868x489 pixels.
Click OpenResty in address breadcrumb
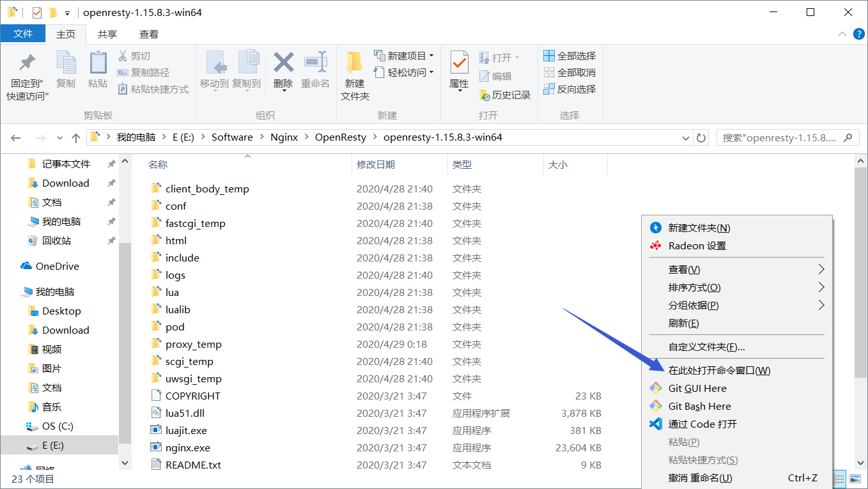pos(341,137)
